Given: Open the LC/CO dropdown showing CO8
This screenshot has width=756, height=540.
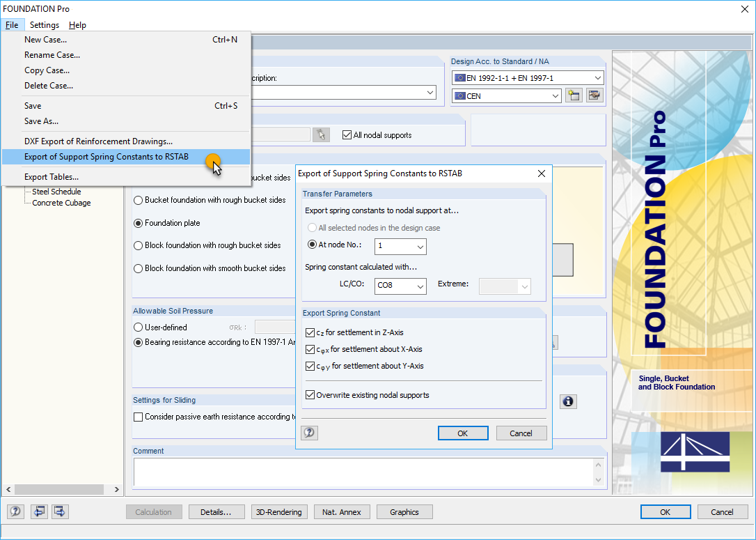Looking at the screenshot, I should tap(400, 286).
